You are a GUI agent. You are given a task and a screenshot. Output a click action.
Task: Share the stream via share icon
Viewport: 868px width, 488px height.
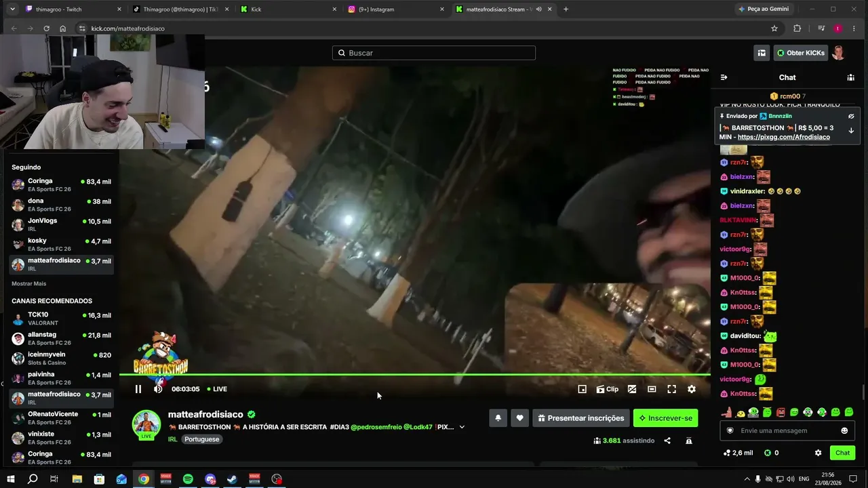667,441
